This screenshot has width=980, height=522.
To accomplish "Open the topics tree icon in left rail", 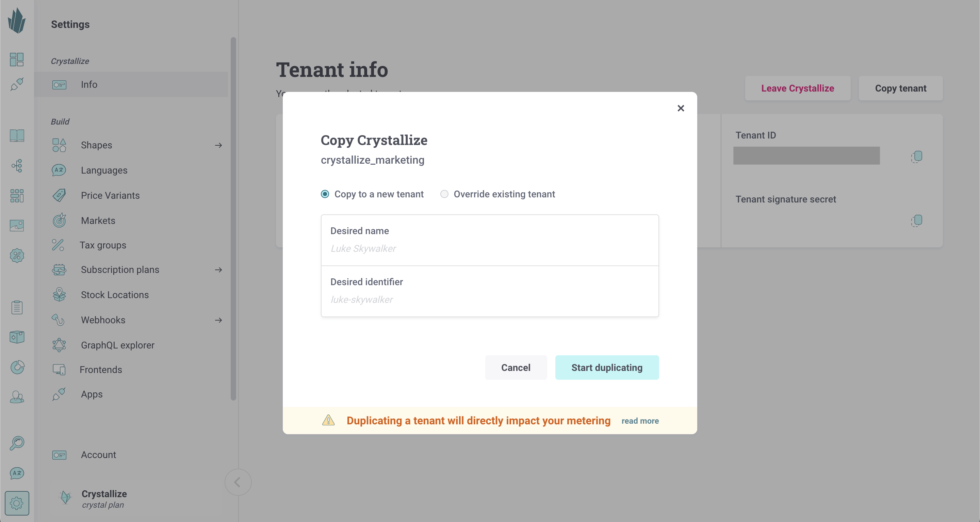I will 17,165.
